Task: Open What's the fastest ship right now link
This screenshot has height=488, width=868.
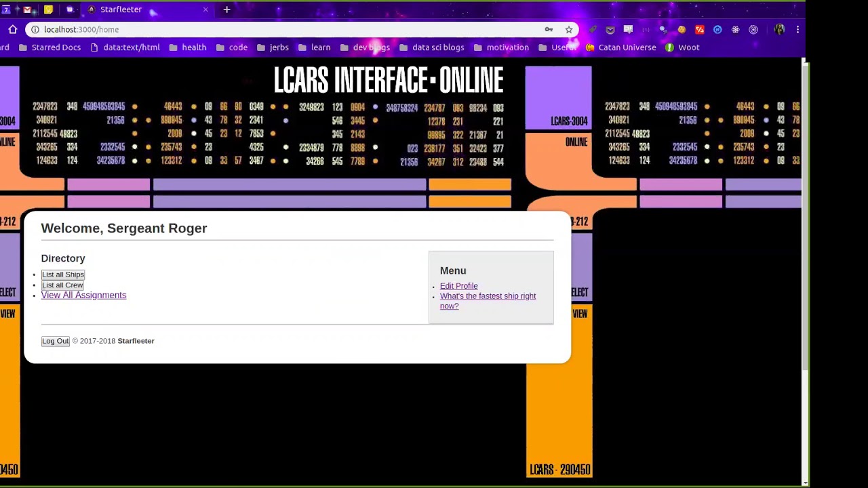Action: coord(488,301)
